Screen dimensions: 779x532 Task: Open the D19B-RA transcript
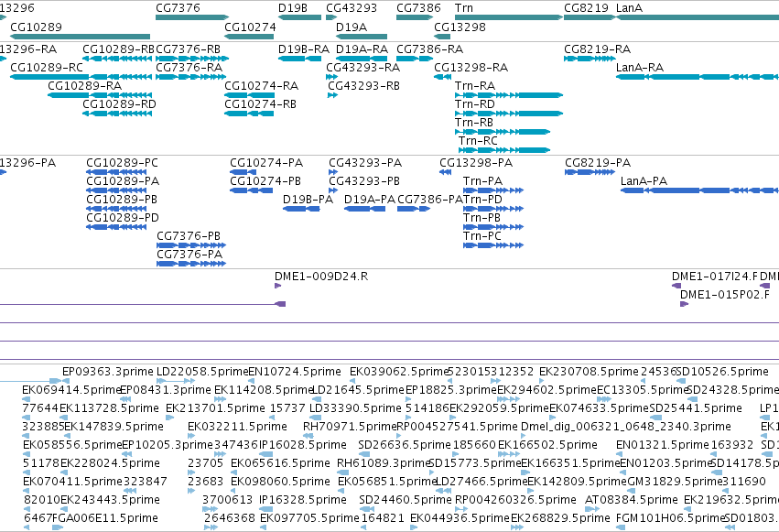[299, 59]
